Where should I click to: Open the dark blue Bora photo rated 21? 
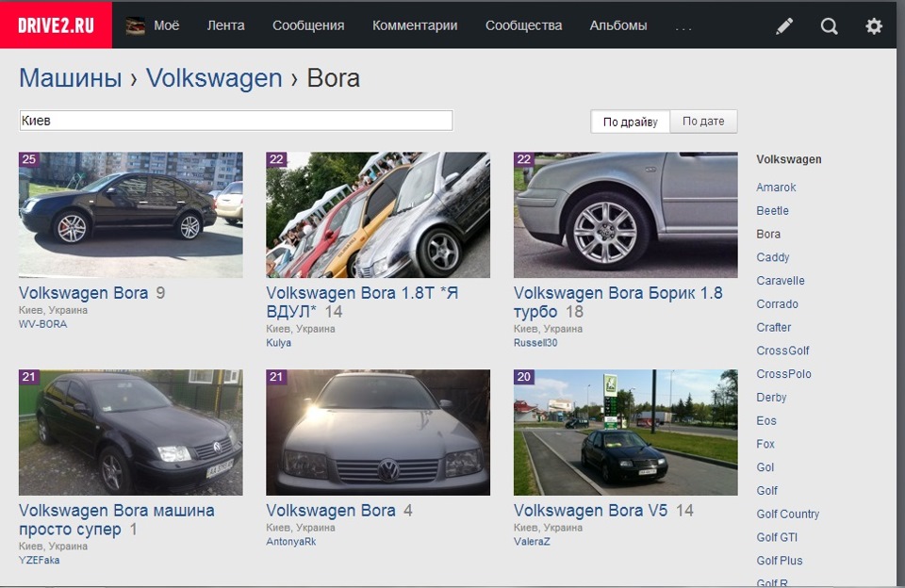[130, 433]
